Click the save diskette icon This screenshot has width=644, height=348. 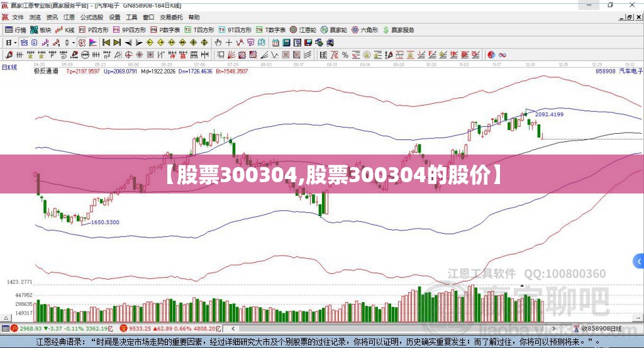(308, 43)
